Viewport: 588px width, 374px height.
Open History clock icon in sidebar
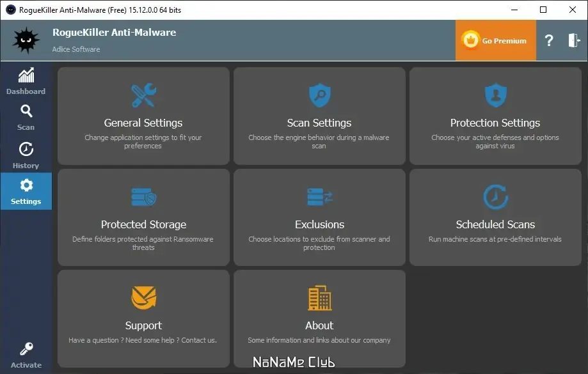point(26,149)
